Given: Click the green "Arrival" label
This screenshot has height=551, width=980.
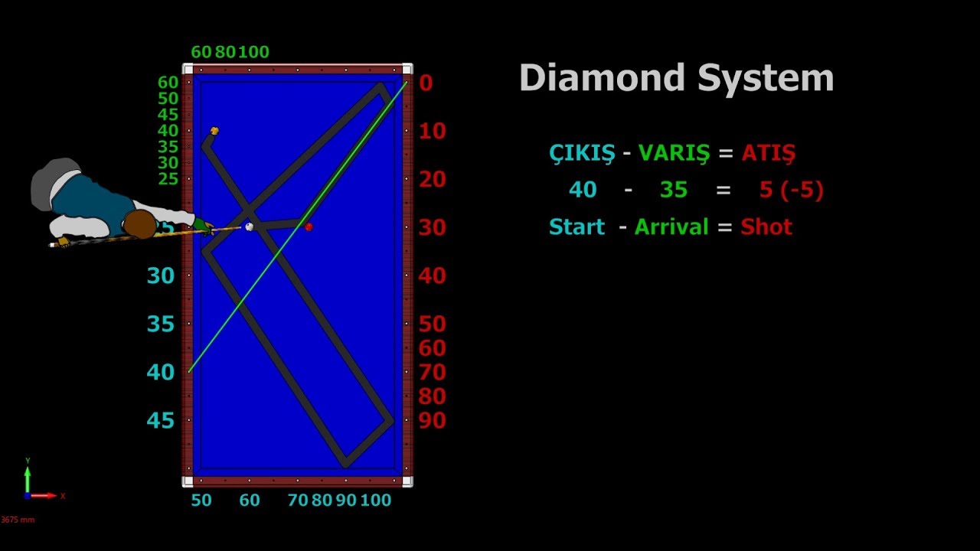Looking at the screenshot, I should pos(671,227).
